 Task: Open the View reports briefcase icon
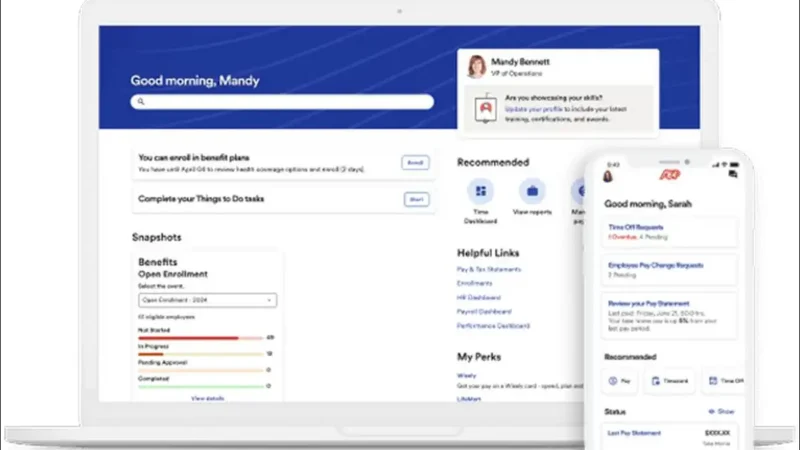532,191
